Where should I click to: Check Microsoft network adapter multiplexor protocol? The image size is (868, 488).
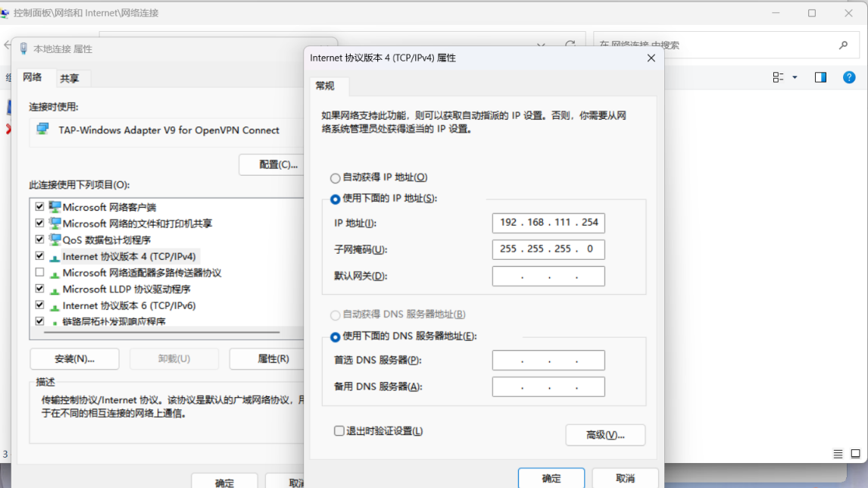click(40, 273)
